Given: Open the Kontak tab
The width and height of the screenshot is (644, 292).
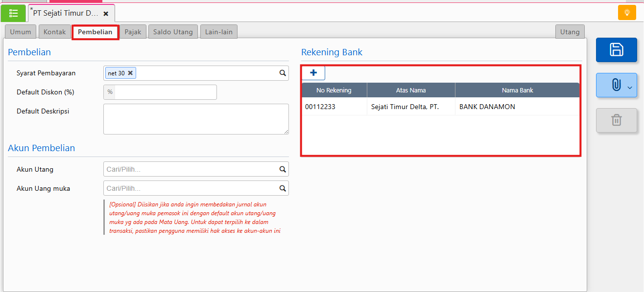Looking at the screenshot, I should click(x=54, y=32).
